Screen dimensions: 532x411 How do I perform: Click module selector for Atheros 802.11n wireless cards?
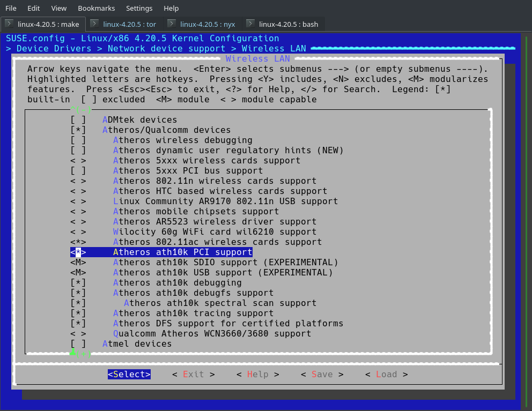(x=78, y=181)
